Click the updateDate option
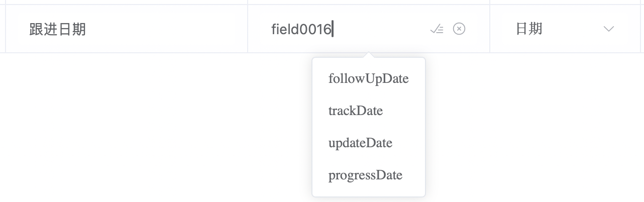Screen dimensions: 644x202 (x=360, y=143)
